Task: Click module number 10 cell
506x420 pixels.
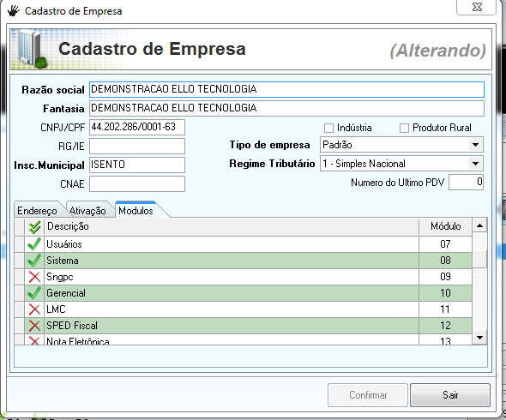Action: (445, 293)
